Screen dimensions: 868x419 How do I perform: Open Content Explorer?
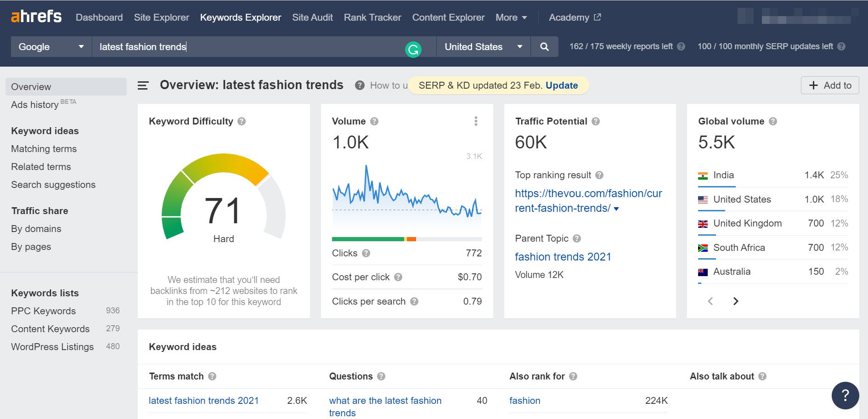[x=448, y=17]
